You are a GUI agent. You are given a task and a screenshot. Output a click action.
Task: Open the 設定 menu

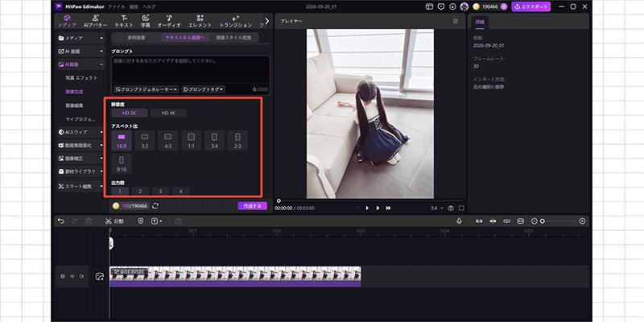[x=134, y=6]
